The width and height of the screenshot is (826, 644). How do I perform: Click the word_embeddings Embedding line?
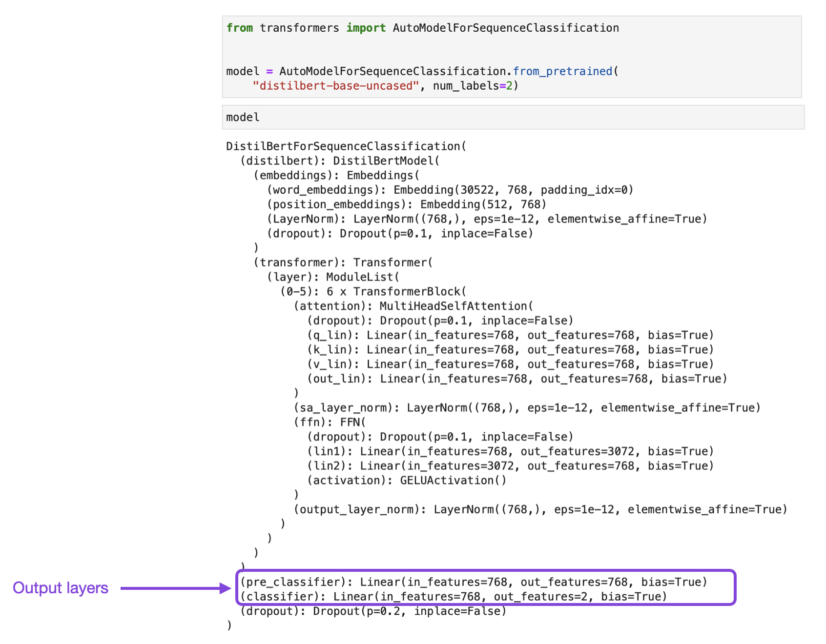click(450, 190)
